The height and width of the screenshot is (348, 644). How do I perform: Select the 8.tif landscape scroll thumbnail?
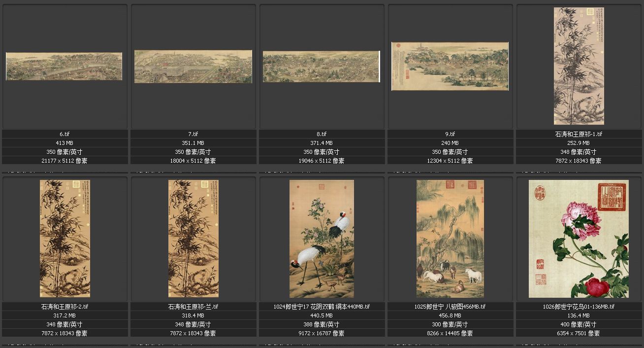[321, 67]
